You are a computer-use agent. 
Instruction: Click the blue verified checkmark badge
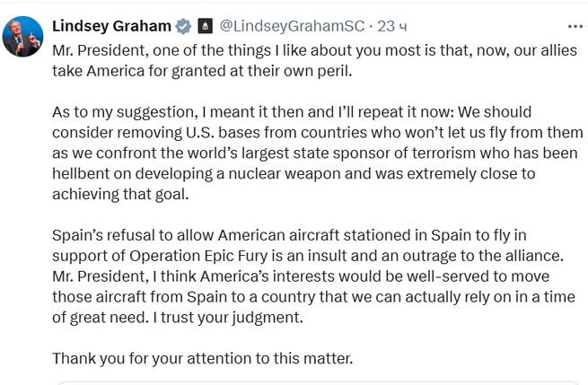point(183,25)
